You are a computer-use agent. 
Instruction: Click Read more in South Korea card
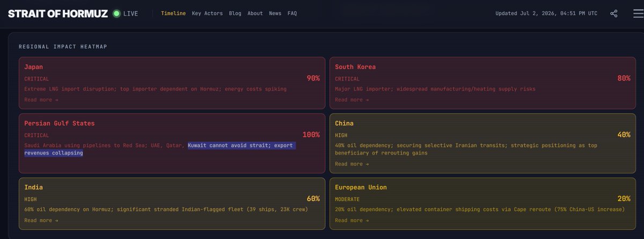(x=352, y=100)
